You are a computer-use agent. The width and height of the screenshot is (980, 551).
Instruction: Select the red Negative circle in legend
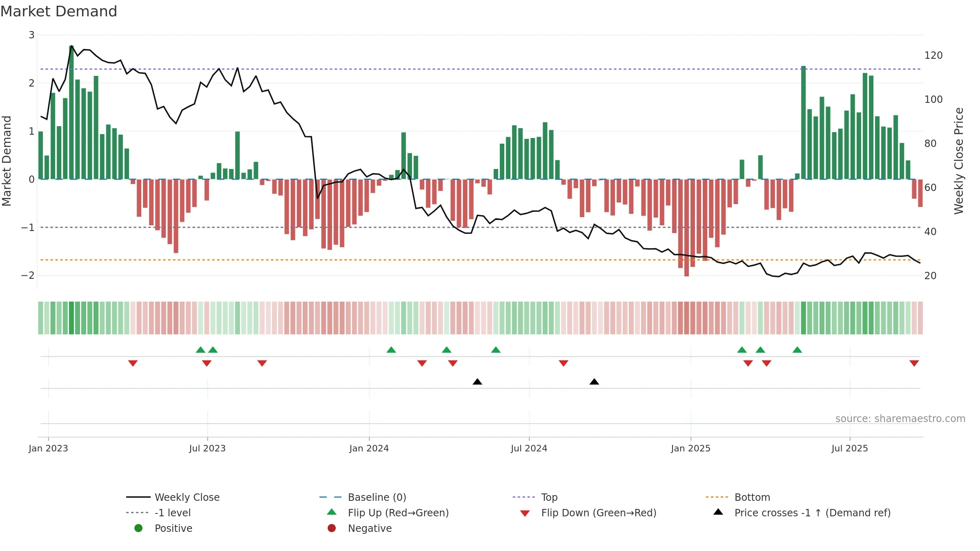pyautogui.click(x=332, y=528)
